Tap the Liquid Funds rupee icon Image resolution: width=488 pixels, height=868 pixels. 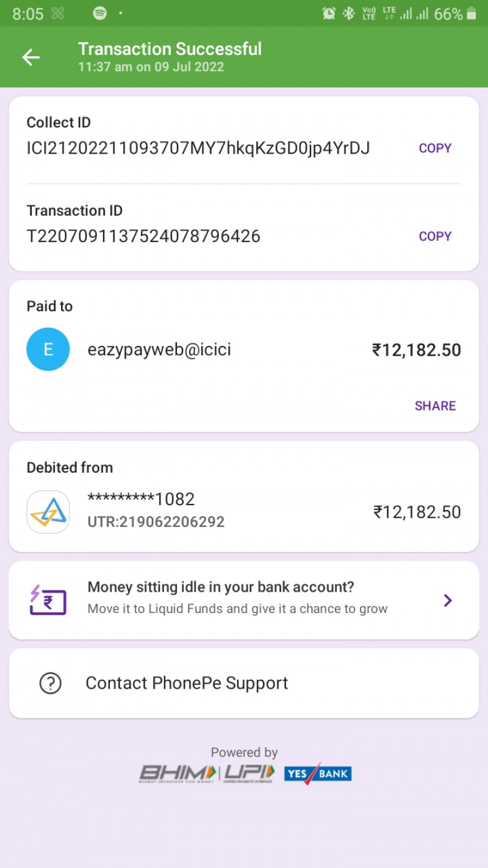click(x=48, y=600)
